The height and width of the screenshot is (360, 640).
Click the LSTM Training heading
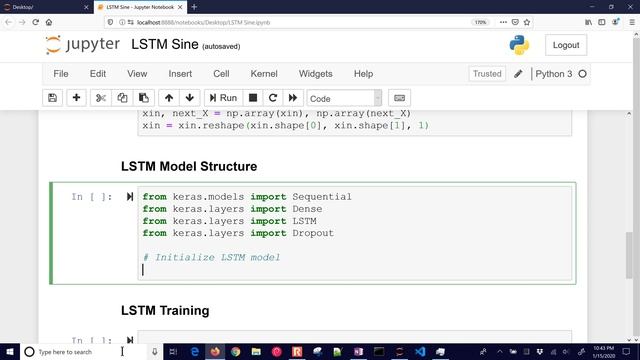[165, 311]
